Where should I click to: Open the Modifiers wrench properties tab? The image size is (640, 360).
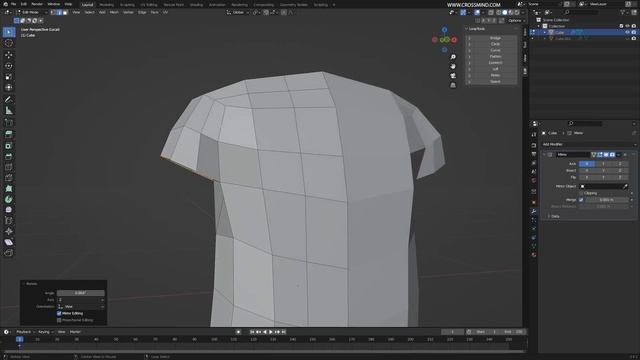(533, 211)
